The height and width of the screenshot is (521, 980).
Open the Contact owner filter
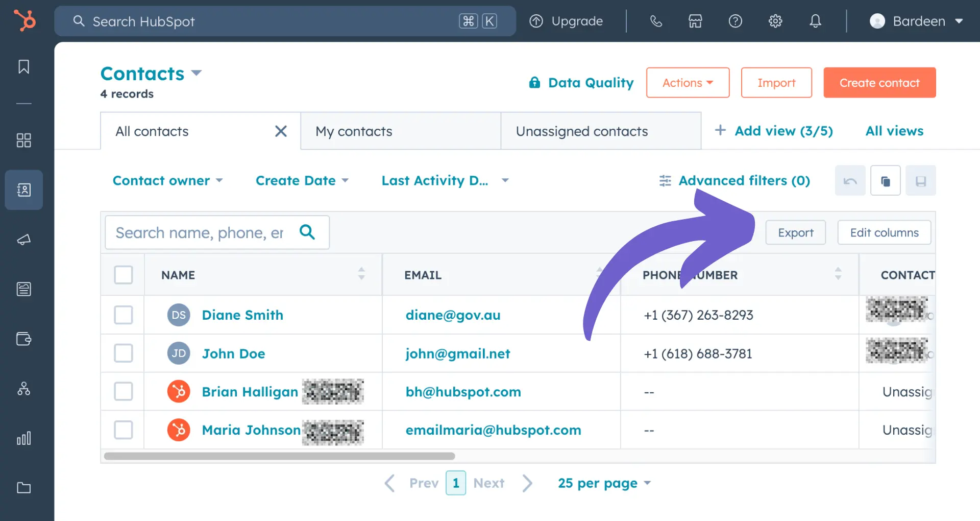click(167, 180)
